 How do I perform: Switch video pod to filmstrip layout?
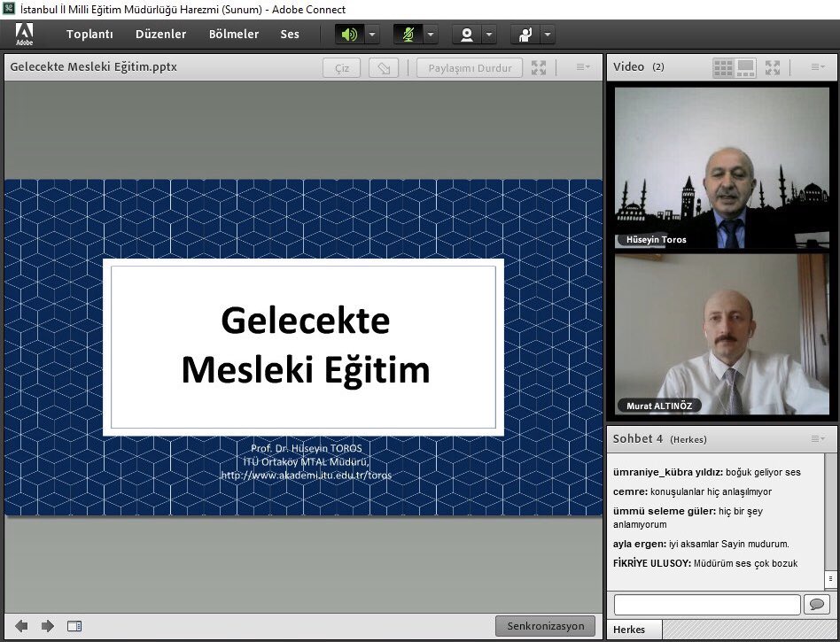[746, 67]
